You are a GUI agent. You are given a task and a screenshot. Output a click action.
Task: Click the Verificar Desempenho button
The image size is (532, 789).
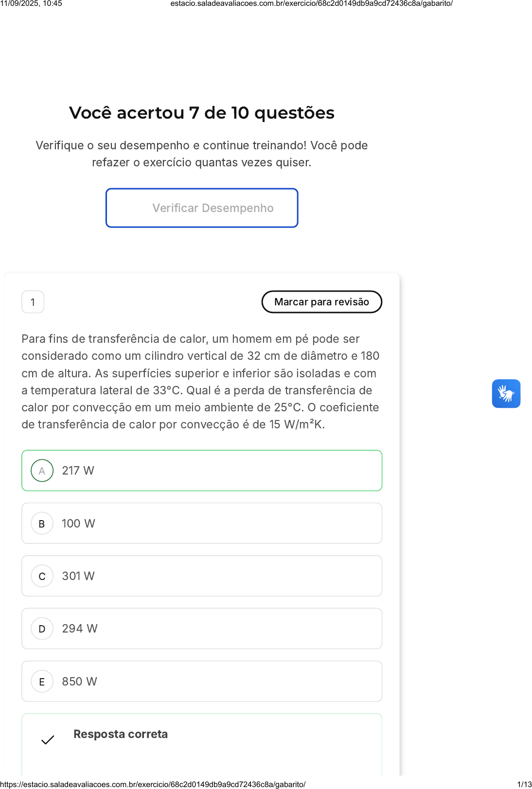(x=202, y=208)
